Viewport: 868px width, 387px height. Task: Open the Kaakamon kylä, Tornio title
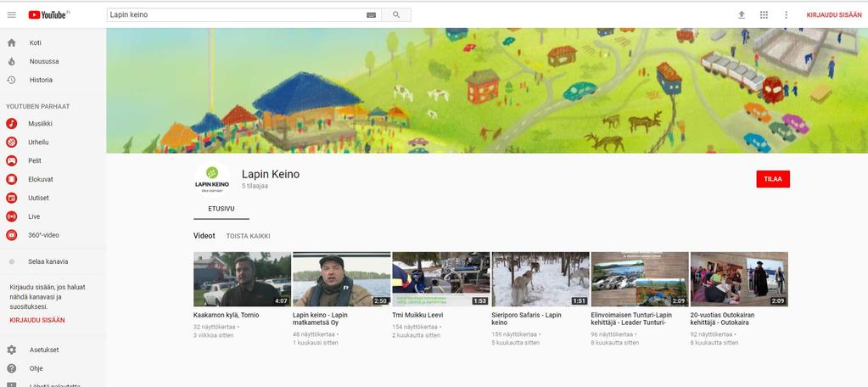pos(226,315)
